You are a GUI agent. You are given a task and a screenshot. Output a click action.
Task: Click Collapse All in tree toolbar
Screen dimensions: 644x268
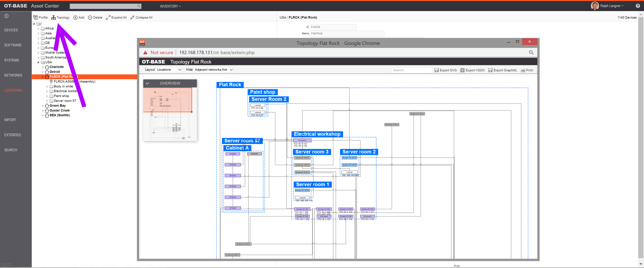[x=142, y=17]
